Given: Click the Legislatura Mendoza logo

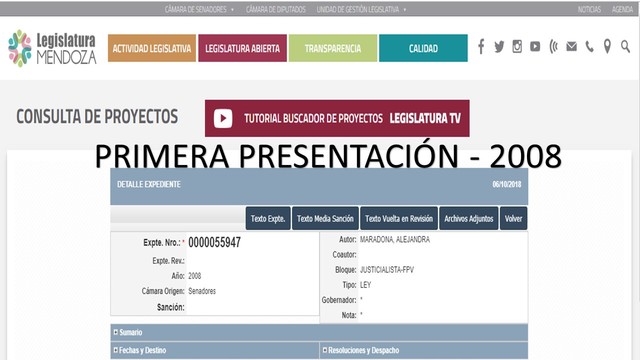Looking at the screenshot, I should [x=52, y=49].
